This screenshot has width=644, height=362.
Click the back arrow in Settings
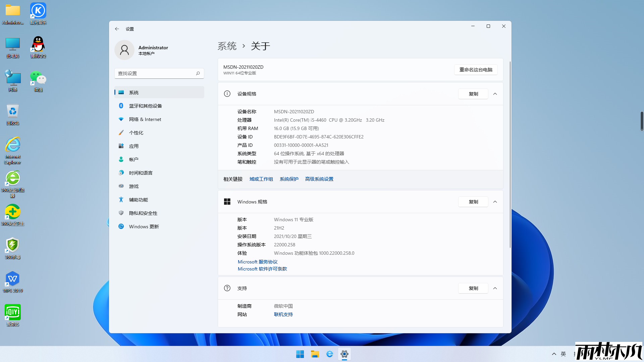117,29
